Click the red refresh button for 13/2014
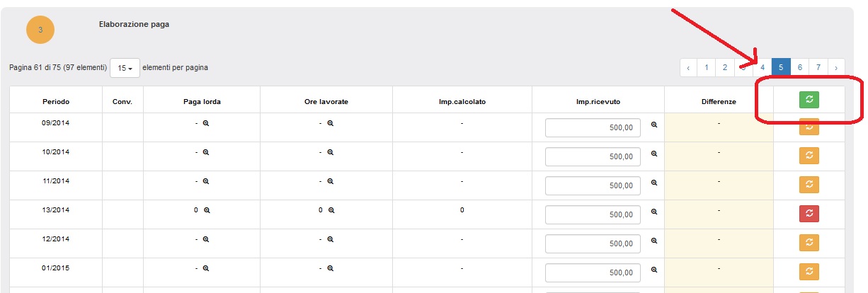868x293 pixels. pyautogui.click(x=809, y=213)
